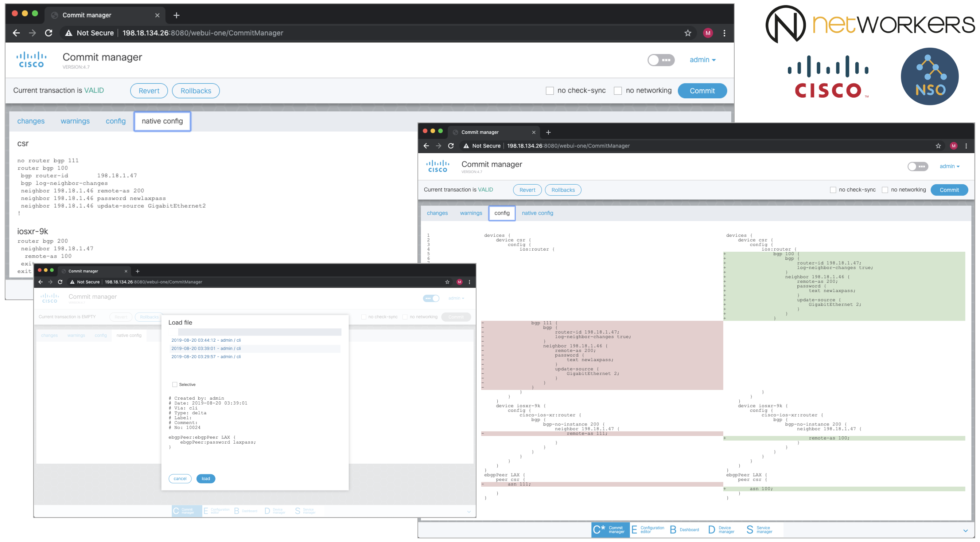Screen dimensions: 980x542
Task: Open new tab in the right browser window
Action: pos(548,132)
